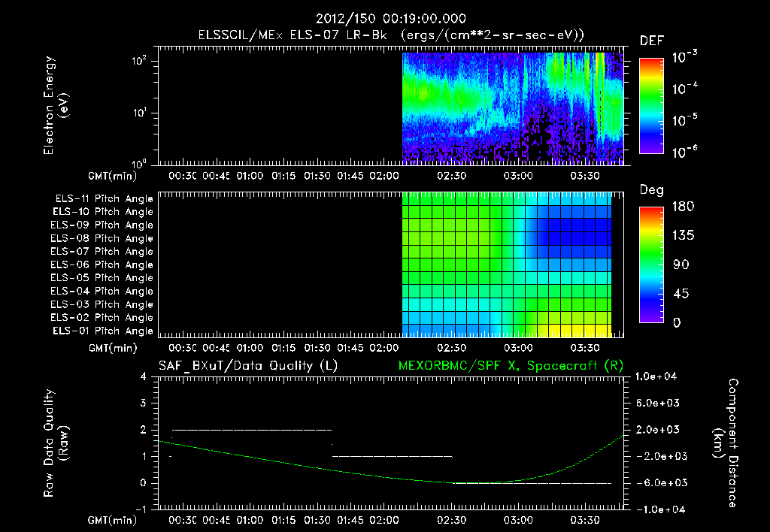
Task: Select the ELS-07 Pitch Angle row label
Action: point(102,252)
